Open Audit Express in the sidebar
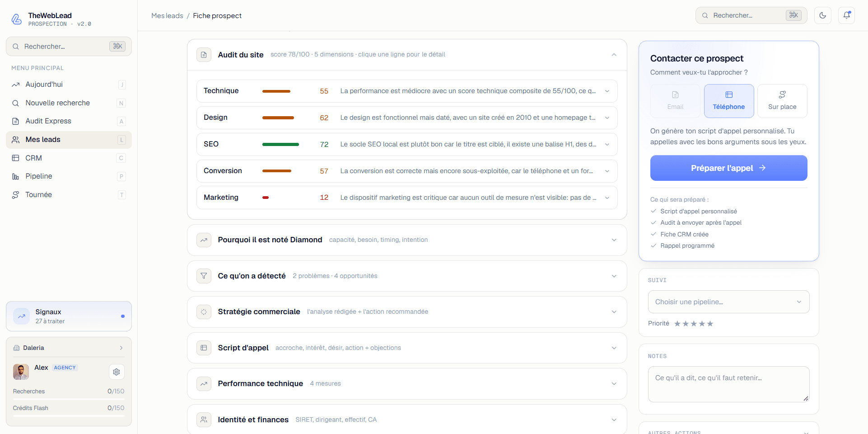The height and width of the screenshot is (434, 868). click(69, 121)
